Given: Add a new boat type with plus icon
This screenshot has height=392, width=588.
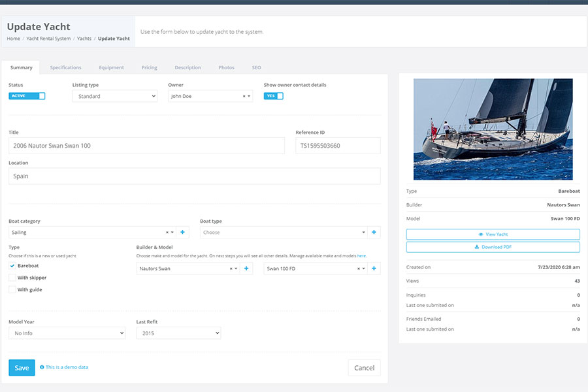Looking at the screenshot, I should click(x=374, y=232).
